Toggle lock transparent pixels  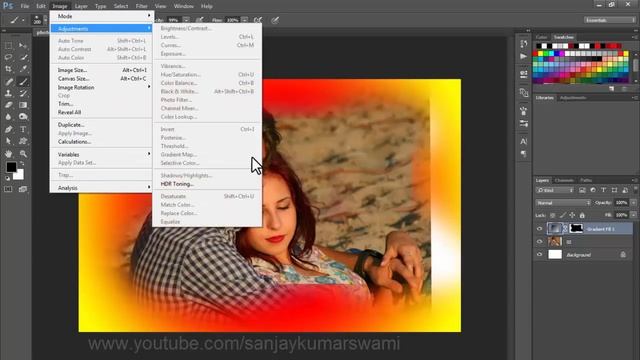(x=553, y=215)
